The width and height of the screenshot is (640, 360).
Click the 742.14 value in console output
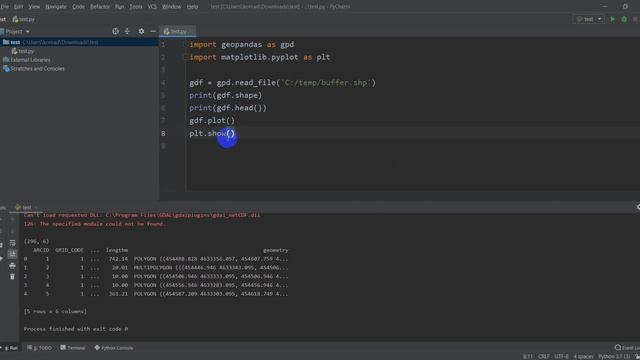118,259
